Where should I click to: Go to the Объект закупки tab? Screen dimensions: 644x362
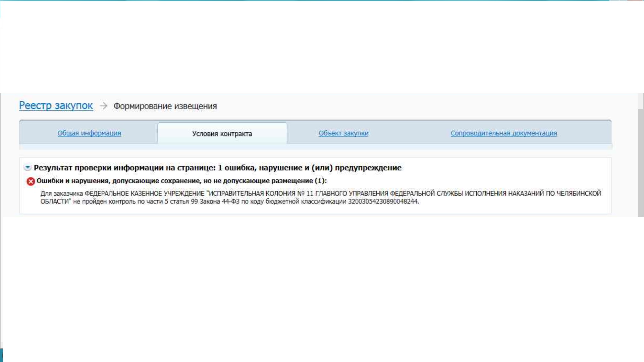(343, 133)
